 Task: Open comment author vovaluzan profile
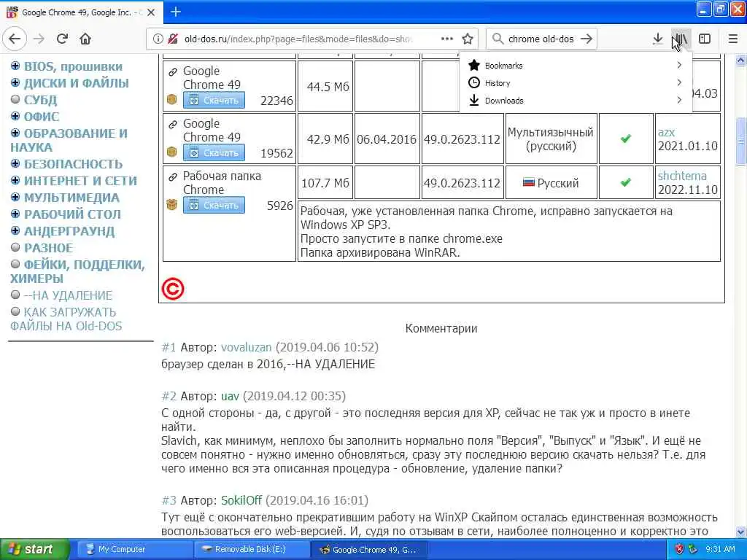coord(247,347)
